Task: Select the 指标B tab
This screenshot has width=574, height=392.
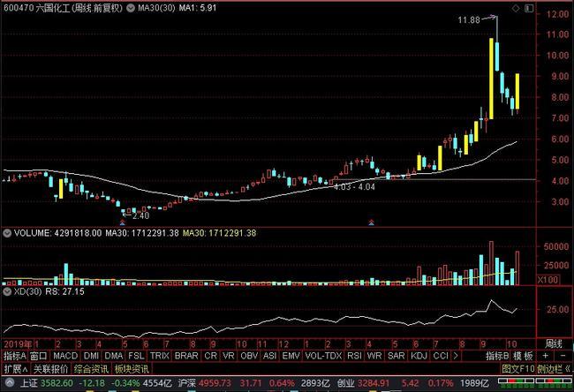Action: (x=497, y=356)
